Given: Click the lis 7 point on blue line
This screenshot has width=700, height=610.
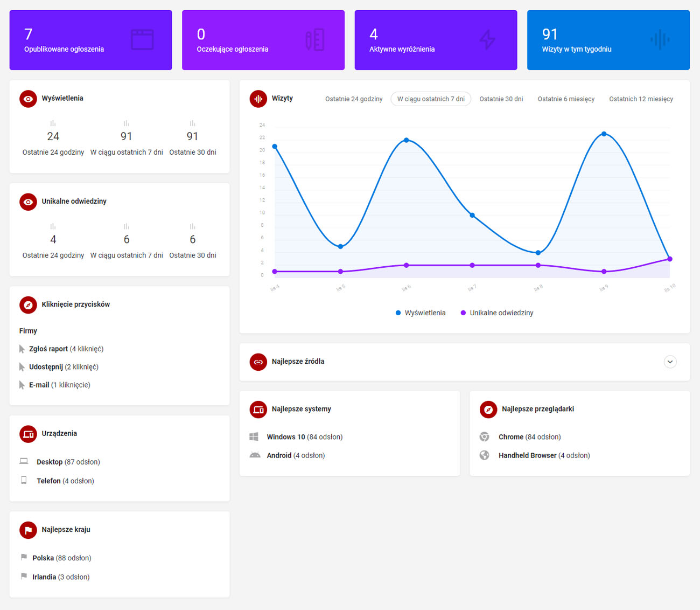Looking at the screenshot, I should pyautogui.click(x=472, y=215).
